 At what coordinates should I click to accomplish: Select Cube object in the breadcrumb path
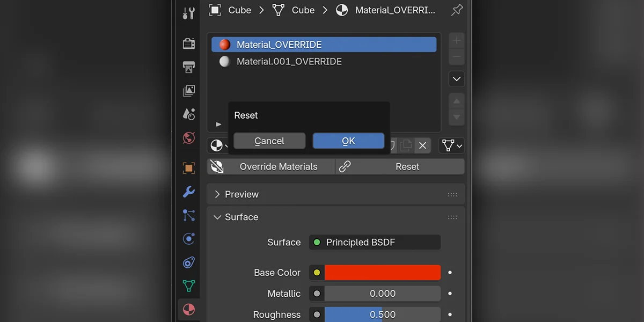click(240, 10)
